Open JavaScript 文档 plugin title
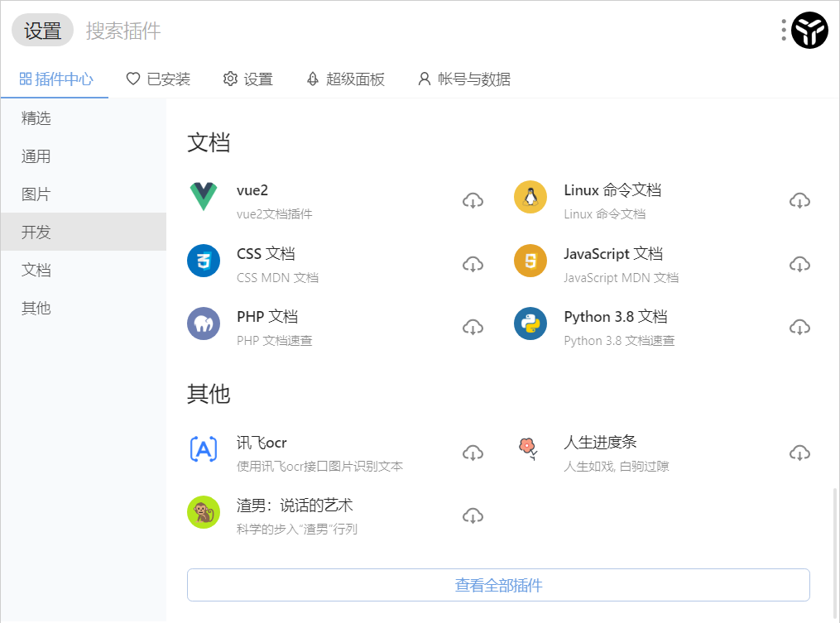This screenshot has width=840, height=623. [x=613, y=253]
